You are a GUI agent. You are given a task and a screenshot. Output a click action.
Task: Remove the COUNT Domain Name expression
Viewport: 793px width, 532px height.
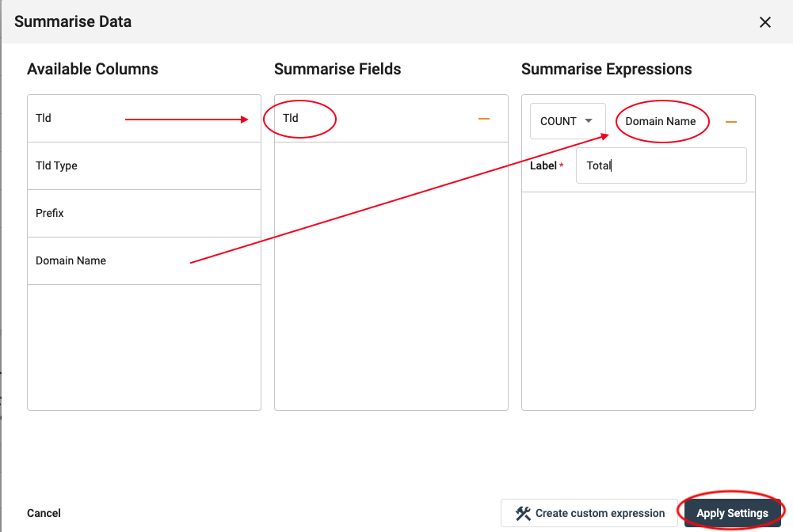pyautogui.click(x=730, y=122)
